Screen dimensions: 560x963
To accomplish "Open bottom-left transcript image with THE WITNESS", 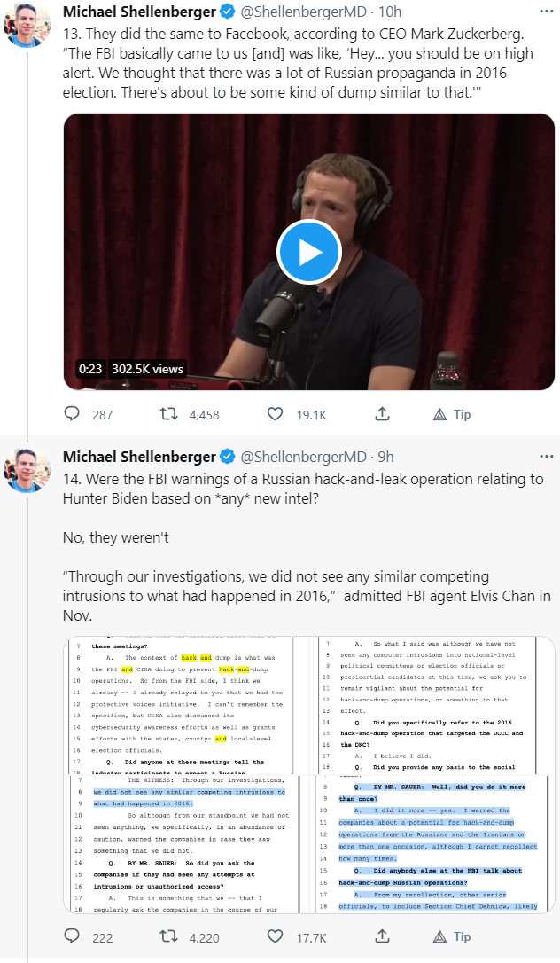I will (186, 842).
